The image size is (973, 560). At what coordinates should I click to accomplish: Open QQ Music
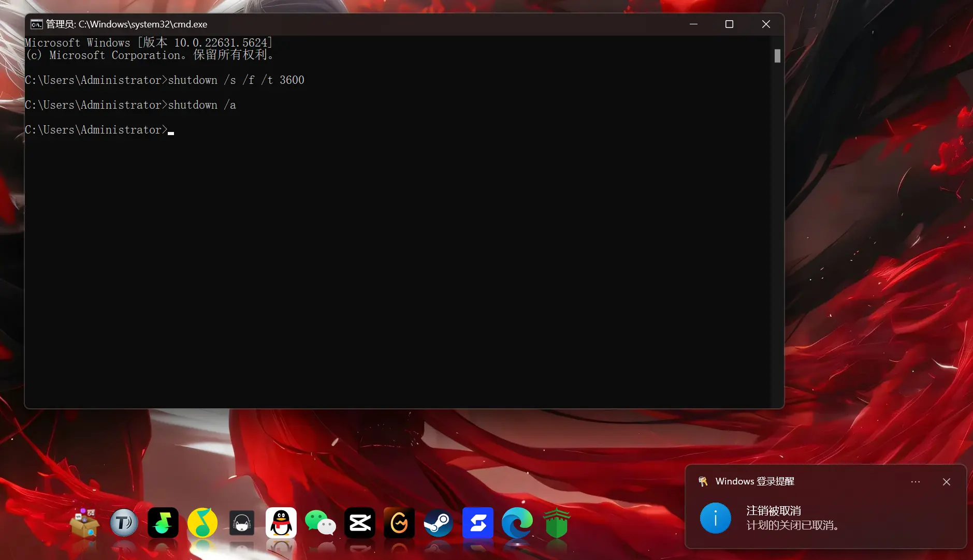coord(202,523)
